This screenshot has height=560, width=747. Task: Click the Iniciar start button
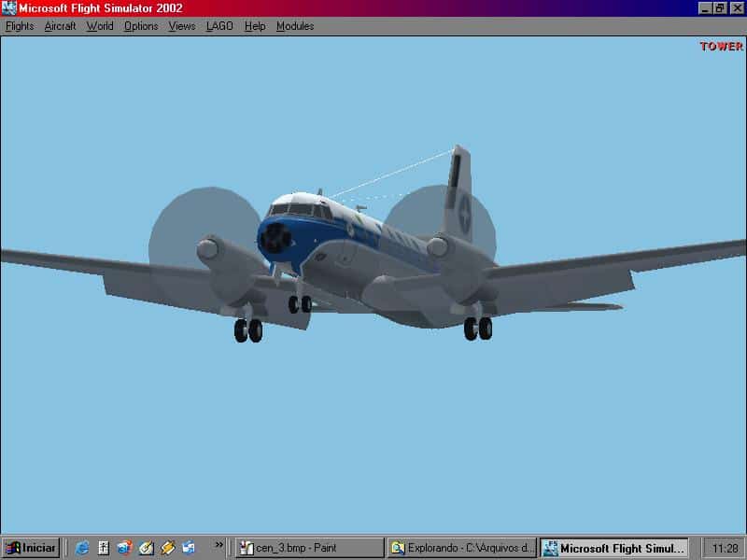31,548
